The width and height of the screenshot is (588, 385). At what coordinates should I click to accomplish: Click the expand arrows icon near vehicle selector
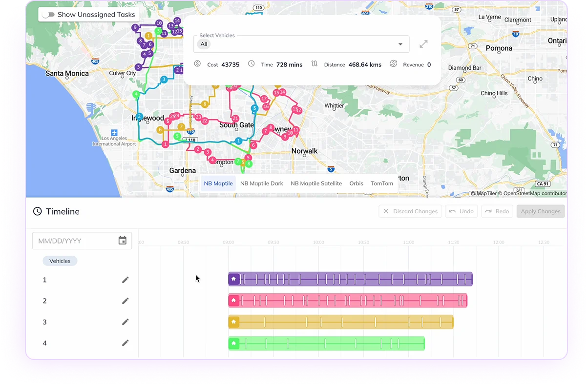pyautogui.click(x=423, y=43)
